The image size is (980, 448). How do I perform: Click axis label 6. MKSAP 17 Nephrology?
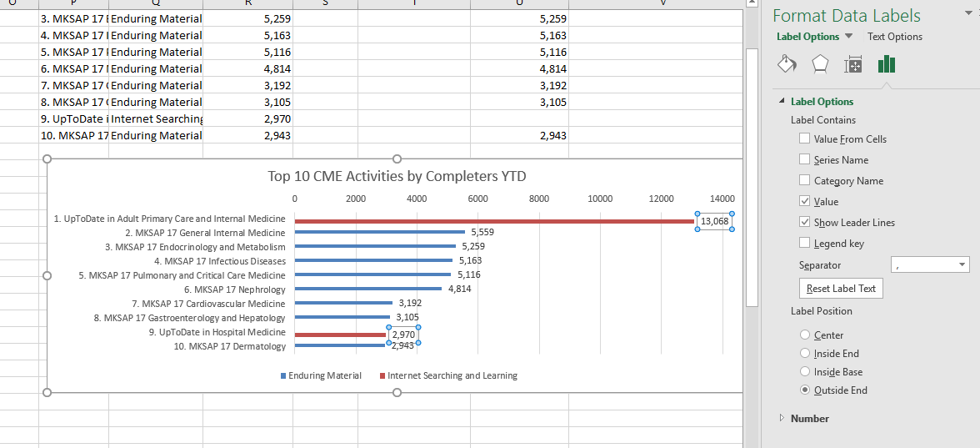coord(234,289)
